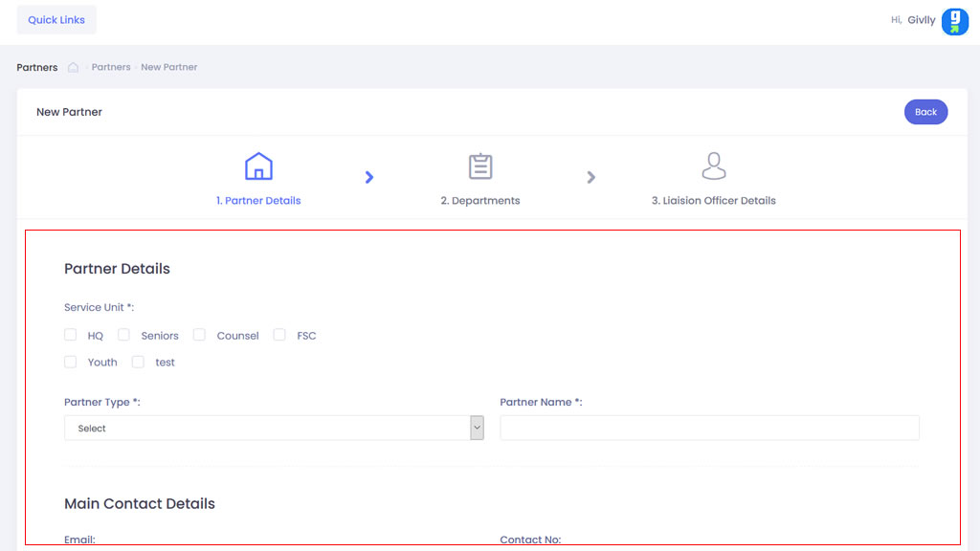Image resolution: width=980 pixels, height=551 pixels.
Task: Tick the Counsel checkbox
Action: [199, 336]
